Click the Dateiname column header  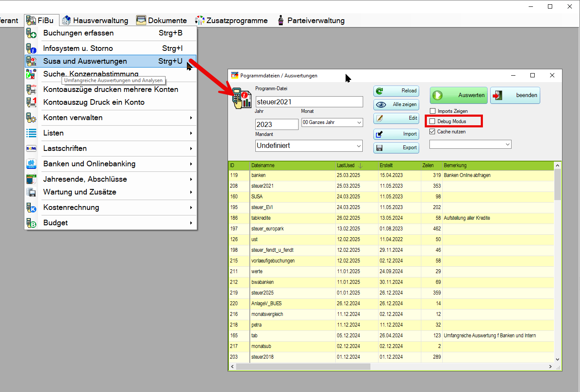[293, 165]
